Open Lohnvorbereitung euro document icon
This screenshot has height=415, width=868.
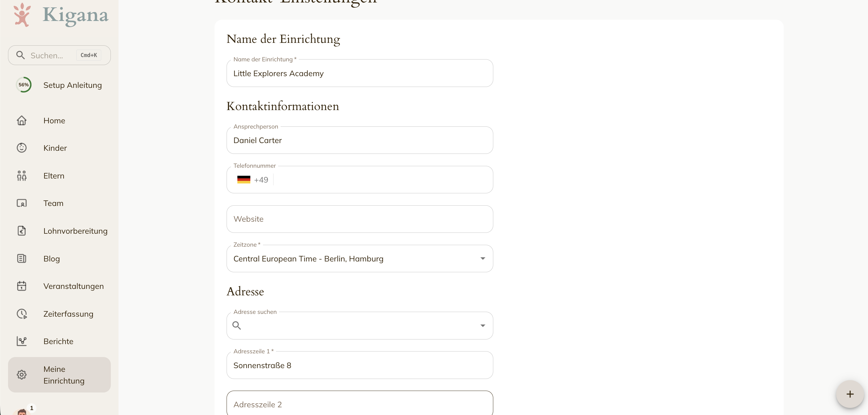coord(22,231)
